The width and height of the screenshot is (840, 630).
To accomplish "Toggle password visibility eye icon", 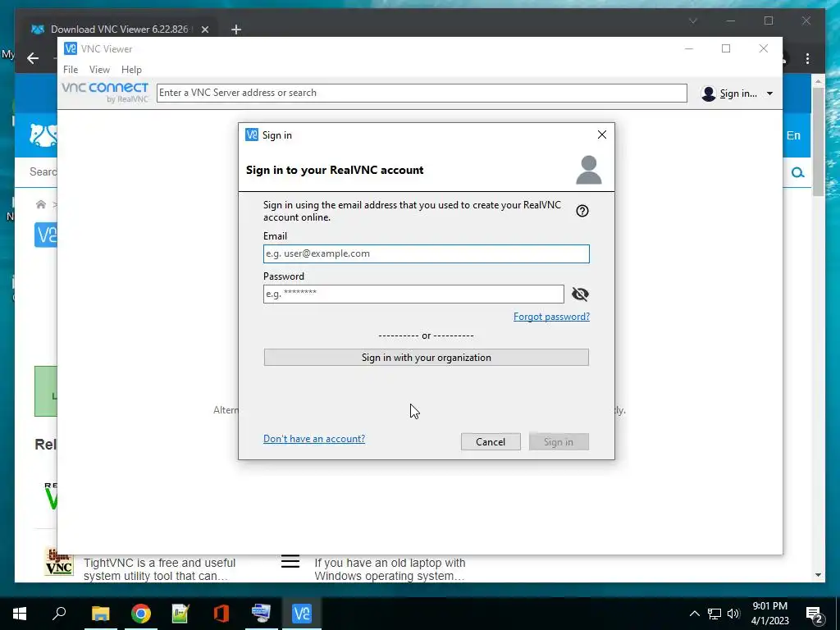I will pos(580,294).
